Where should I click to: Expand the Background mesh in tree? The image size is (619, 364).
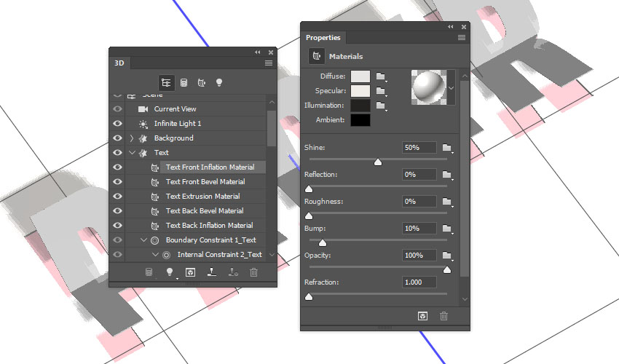[x=132, y=138]
